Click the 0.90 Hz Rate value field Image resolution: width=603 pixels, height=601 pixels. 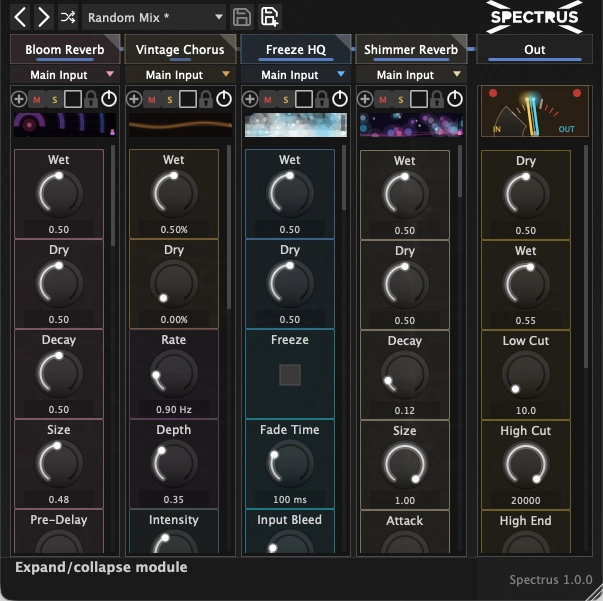pyautogui.click(x=174, y=410)
